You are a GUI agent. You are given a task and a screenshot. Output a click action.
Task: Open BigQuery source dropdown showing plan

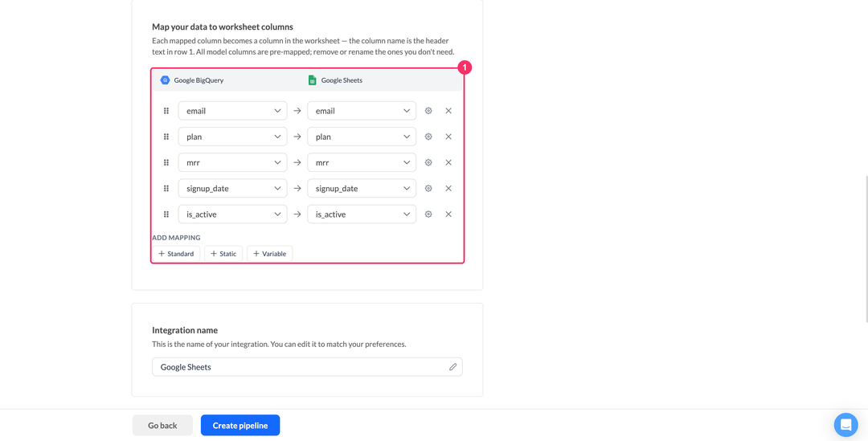click(x=232, y=137)
